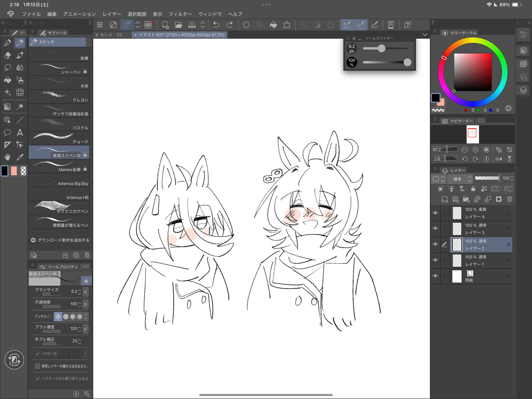
Task: Select the Eraser tool
Action: point(7,55)
